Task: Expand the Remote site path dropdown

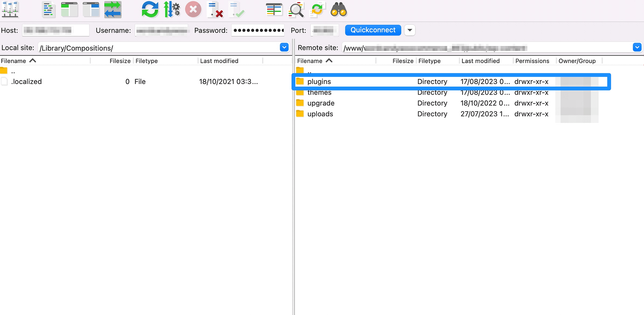Action: [637, 48]
